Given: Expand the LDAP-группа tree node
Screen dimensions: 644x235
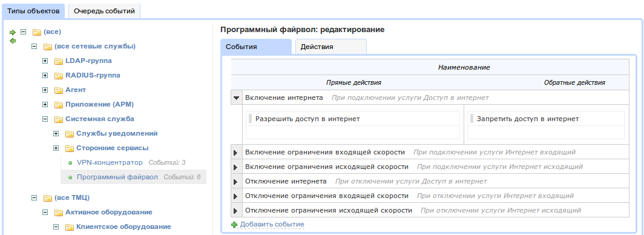Looking at the screenshot, I should click(x=45, y=61).
